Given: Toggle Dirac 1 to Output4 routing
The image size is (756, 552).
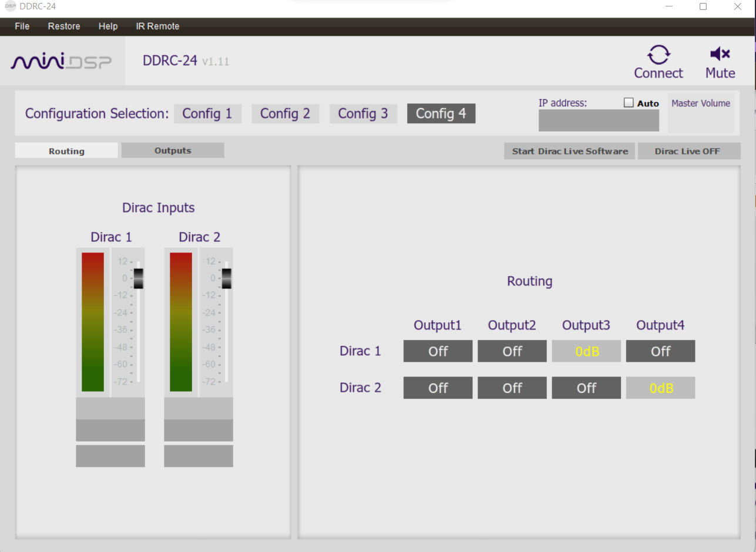Looking at the screenshot, I should tap(660, 351).
